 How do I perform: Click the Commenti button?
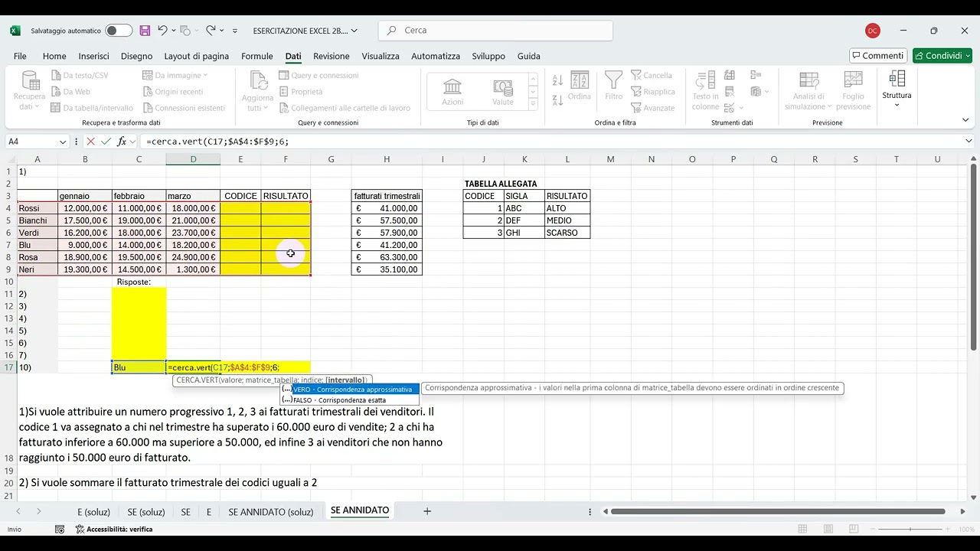pos(878,56)
